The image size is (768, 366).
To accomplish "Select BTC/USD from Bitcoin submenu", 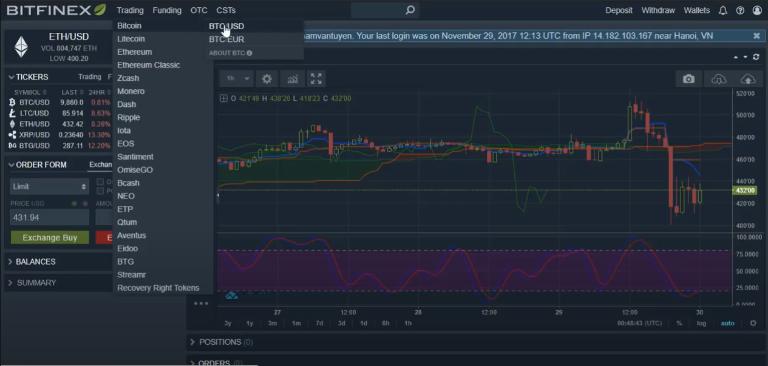I will 226,26.
